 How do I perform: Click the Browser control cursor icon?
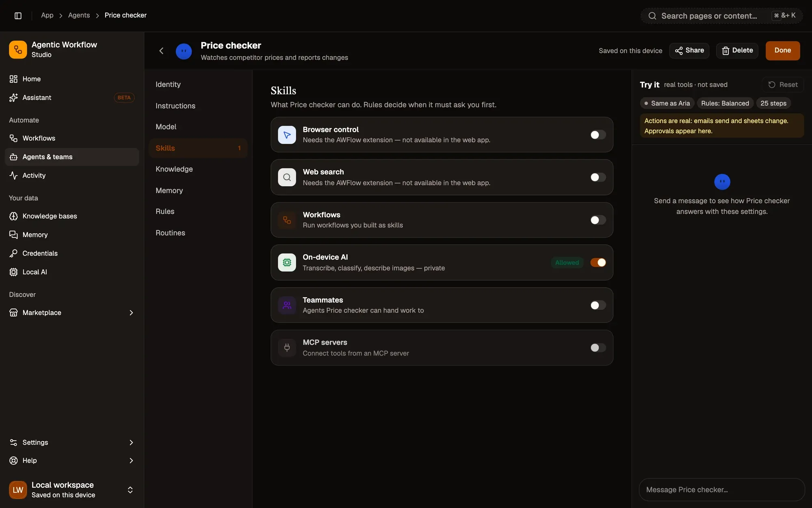coord(287,135)
